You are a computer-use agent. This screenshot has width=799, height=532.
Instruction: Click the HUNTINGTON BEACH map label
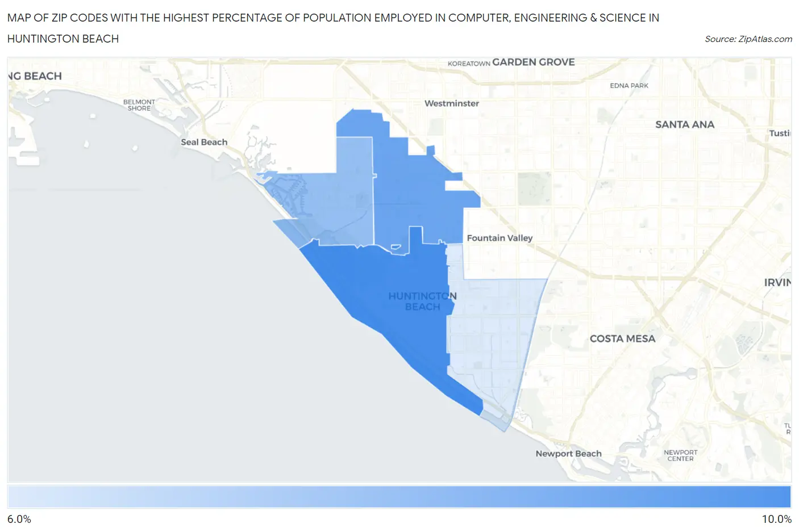click(x=422, y=301)
